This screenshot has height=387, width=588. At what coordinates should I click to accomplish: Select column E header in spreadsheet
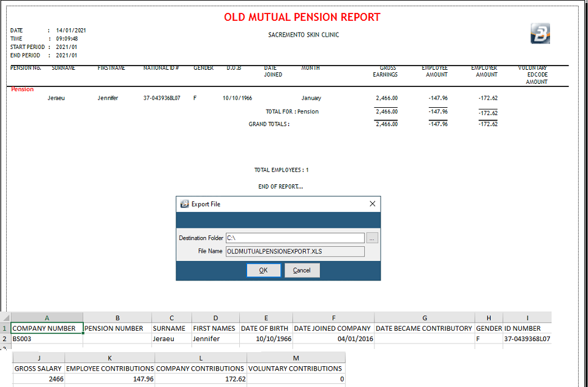coord(266,318)
